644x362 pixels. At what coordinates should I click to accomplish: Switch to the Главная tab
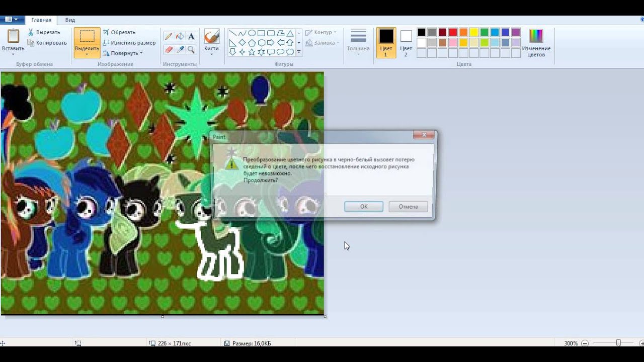(x=41, y=20)
